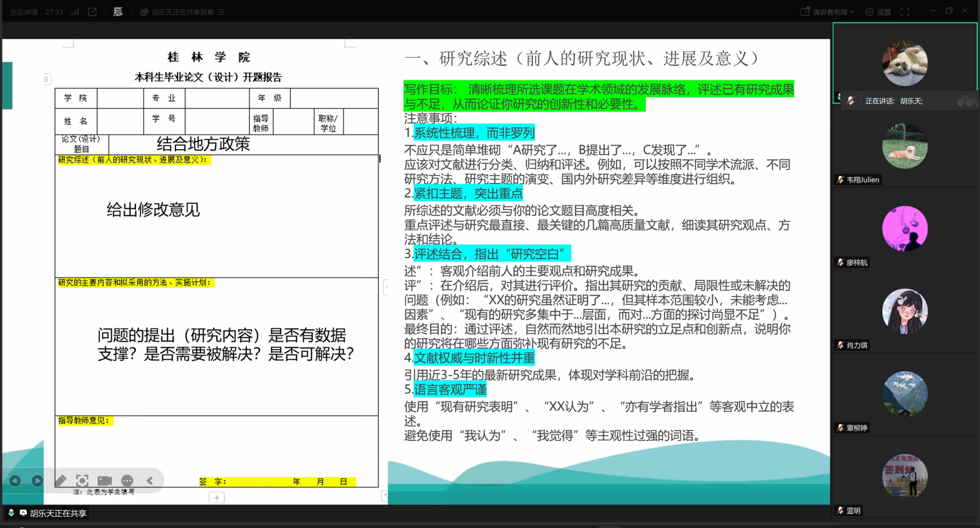The image size is (980, 528).
Task: Select the pen annotation tool
Action: 61,481
